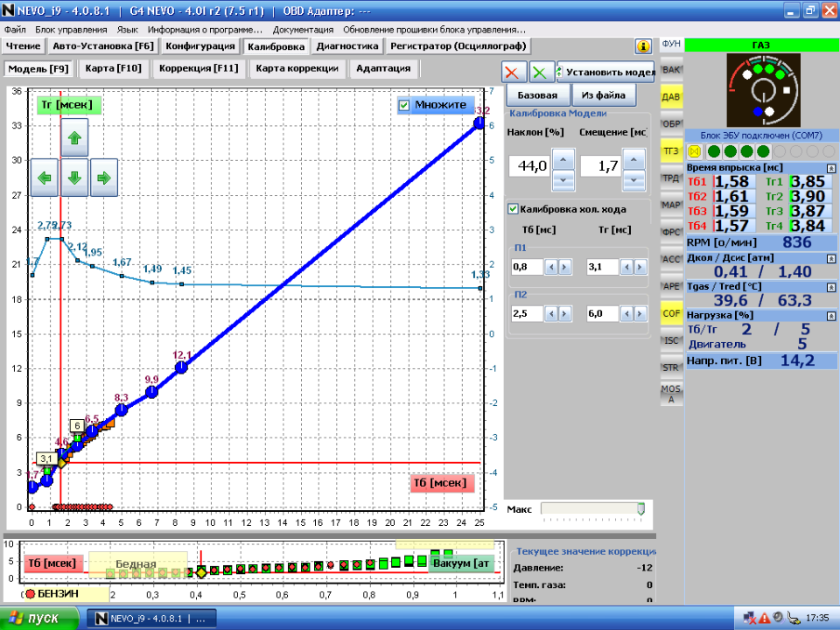Screen dimensions: 840x630
Task: Click the green up arrow on graph
Action: click(x=74, y=137)
